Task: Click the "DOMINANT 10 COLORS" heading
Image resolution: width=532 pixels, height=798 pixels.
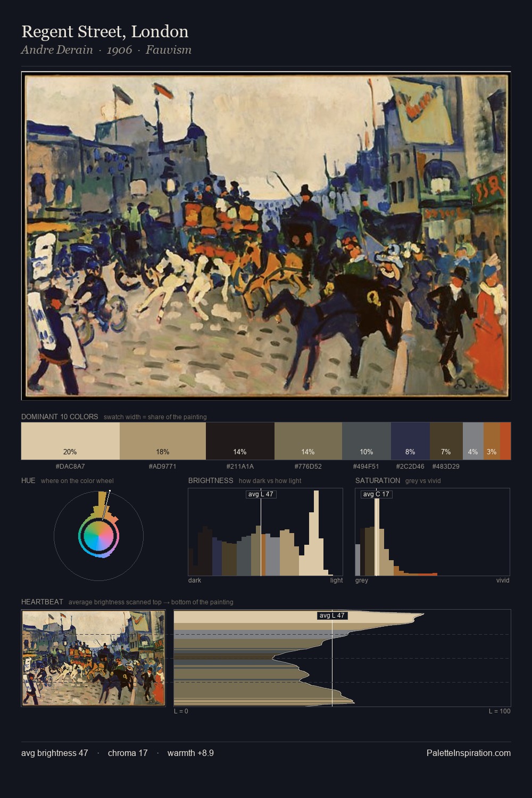Action: pyautogui.click(x=60, y=417)
